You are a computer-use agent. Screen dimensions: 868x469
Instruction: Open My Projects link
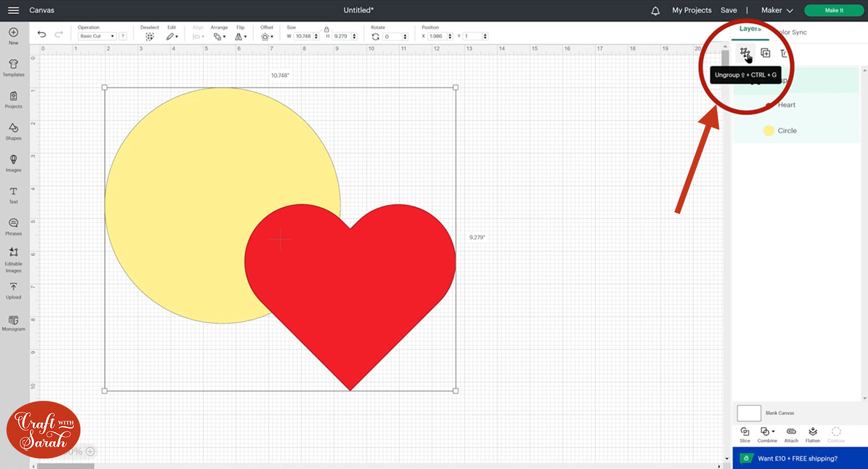point(692,10)
